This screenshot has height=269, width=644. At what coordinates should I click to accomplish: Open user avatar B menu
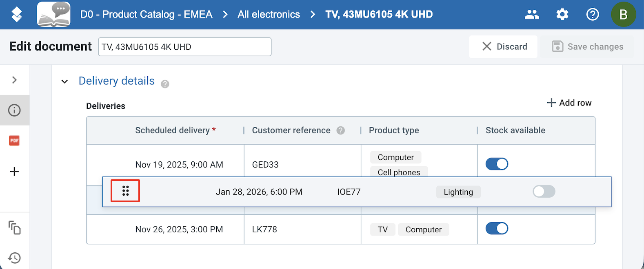click(623, 15)
